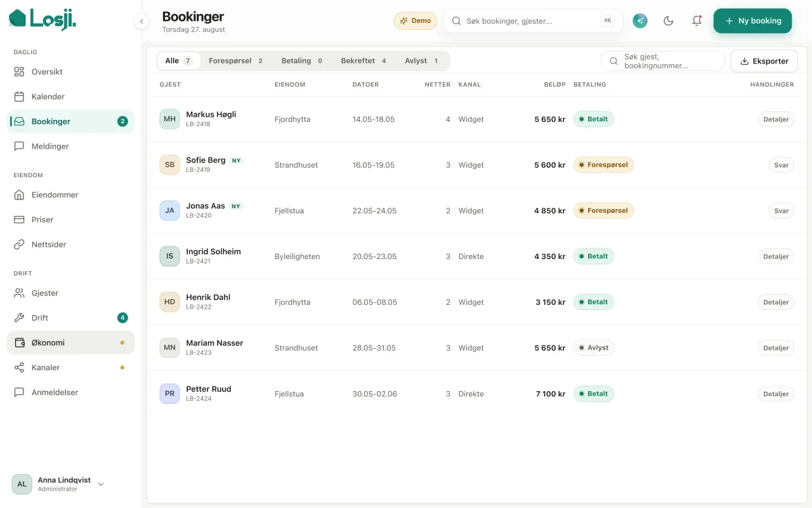The width and height of the screenshot is (812, 508).
Task: Switch to the Bekreftet tab
Action: [363, 61]
